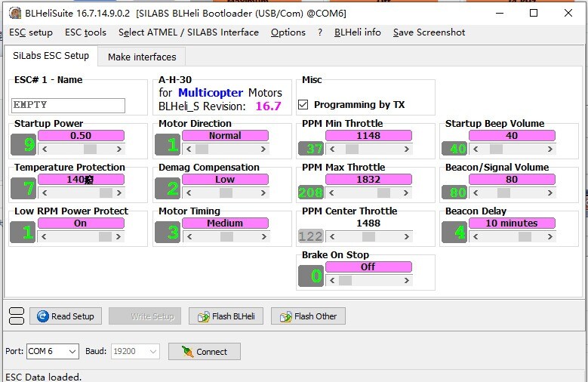The height and width of the screenshot is (382, 588).
Task: Click the Startup Beep Volume left arrow
Action: tap(476, 149)
